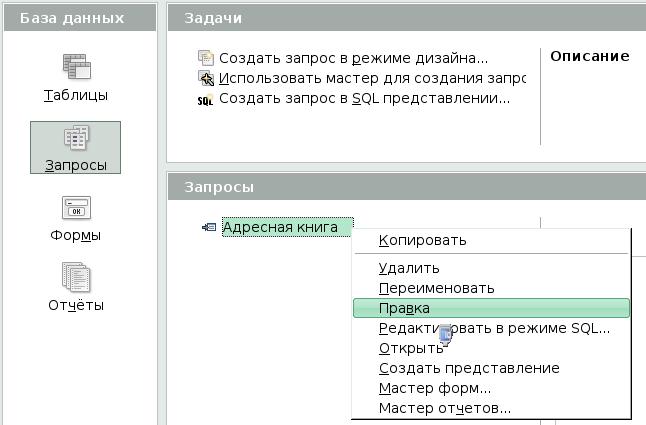Open the Reports section icon

coord(76,277)
